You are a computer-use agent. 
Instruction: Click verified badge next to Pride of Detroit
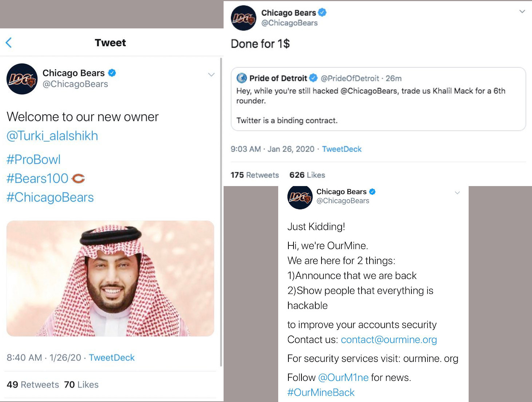(313, 78)
